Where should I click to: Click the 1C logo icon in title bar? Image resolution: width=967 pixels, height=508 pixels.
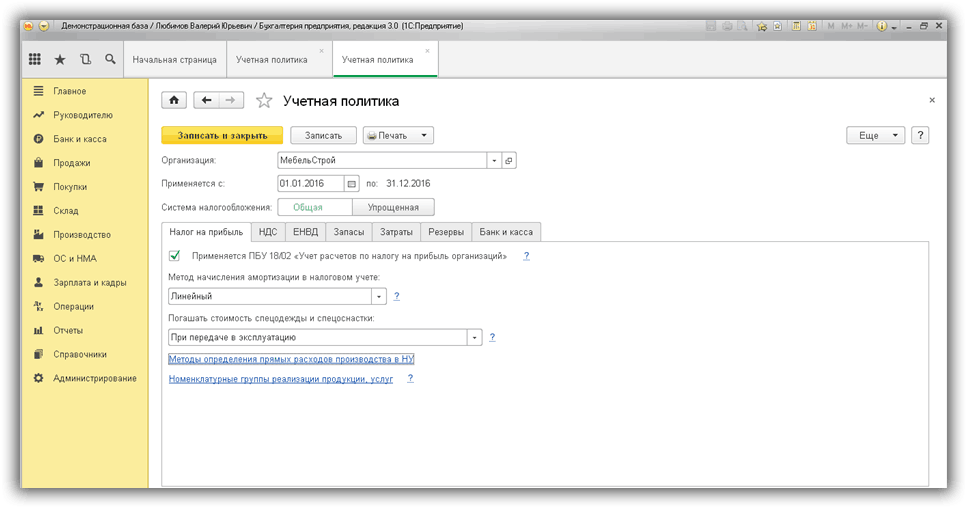tap(28, 26)
